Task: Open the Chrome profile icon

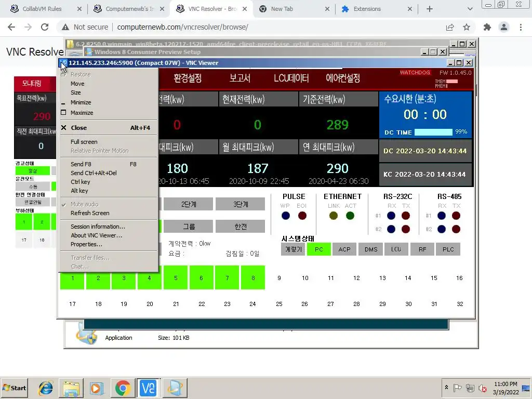Action: [x=504, y=27]
